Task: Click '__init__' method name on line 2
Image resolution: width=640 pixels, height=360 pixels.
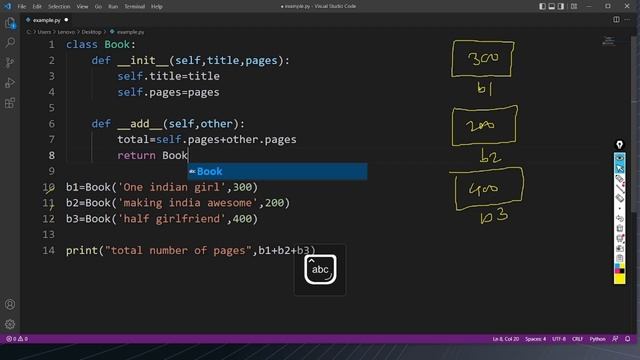Action: [143, 60]
